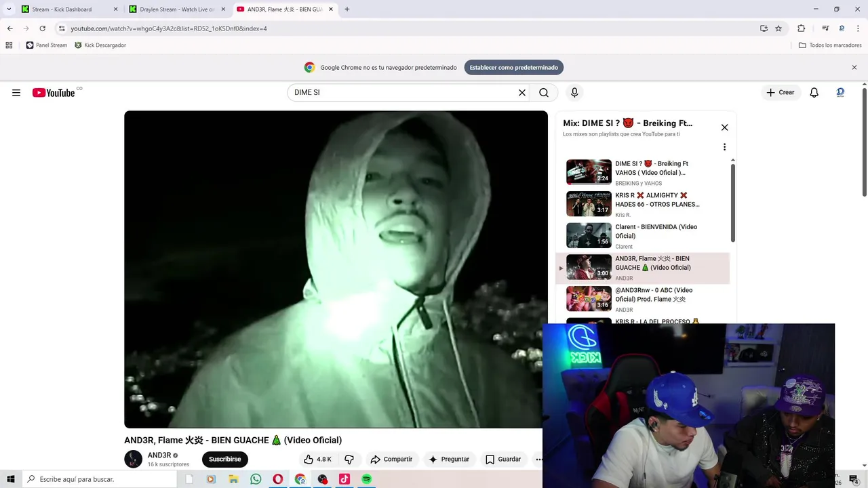Go to YouTube home via logo
The image size is (868, 488).
(54, 93)
